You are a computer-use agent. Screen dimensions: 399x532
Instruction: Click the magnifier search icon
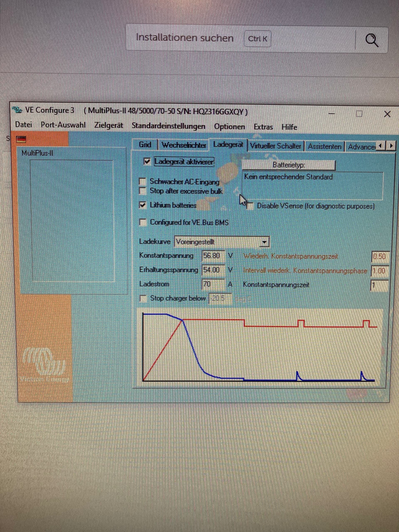click(x=372, y=40)
